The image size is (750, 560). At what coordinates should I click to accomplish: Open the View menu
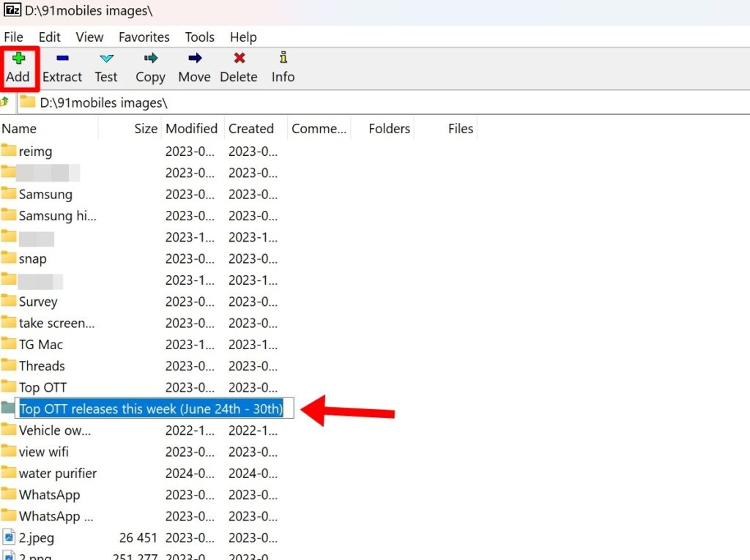click(x=89, y=37)
